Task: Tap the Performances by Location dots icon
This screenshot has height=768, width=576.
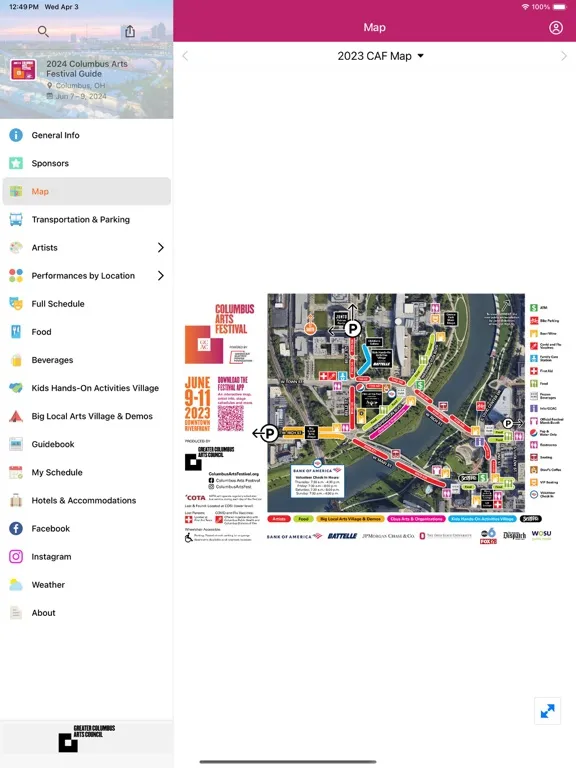Action: (16, 275)
